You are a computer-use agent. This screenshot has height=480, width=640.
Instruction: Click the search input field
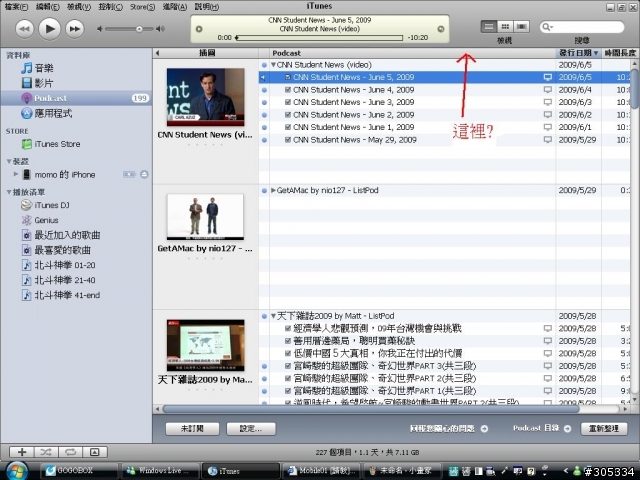tap(582, 27)
